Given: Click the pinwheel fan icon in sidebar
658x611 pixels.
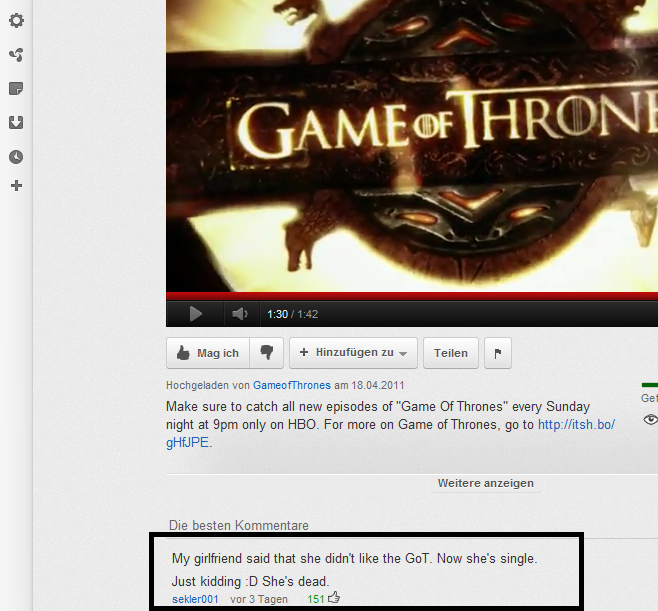Looking at the screenshot, I should (16, 55).
